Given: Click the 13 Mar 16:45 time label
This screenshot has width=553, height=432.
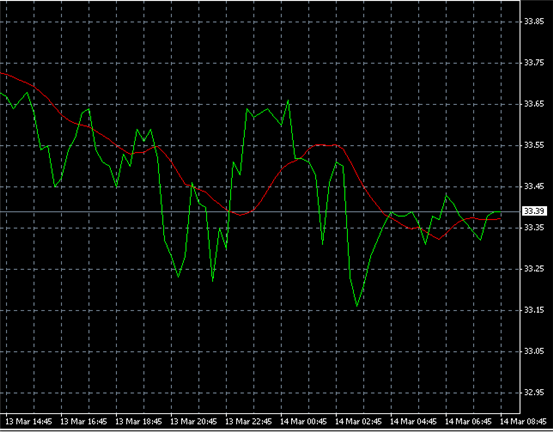Looking at the screenshot, I should coord(84,421).
